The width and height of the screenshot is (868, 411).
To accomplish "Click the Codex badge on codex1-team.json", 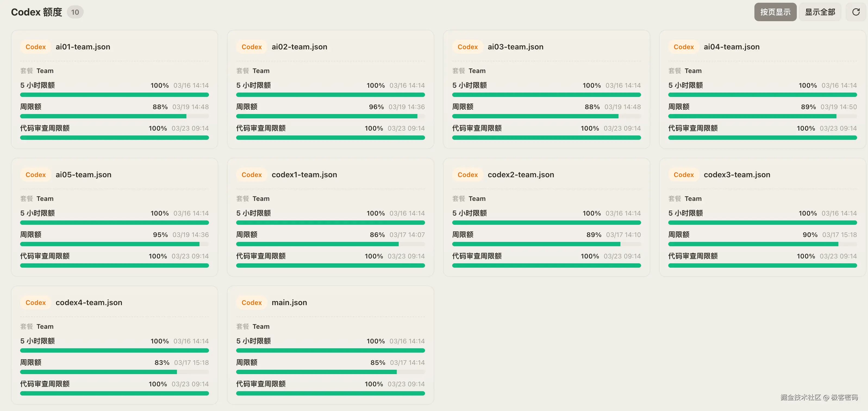I will click(x=251, y=175).
